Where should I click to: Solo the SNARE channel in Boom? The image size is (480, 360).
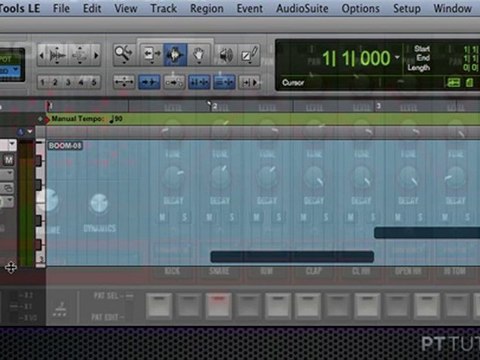coord(232,217)
